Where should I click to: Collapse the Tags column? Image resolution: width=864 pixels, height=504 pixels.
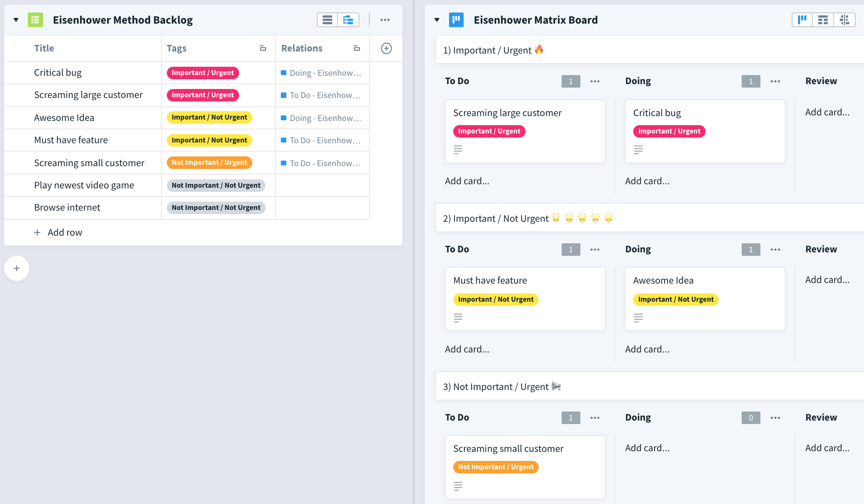[x=263, y=48]
